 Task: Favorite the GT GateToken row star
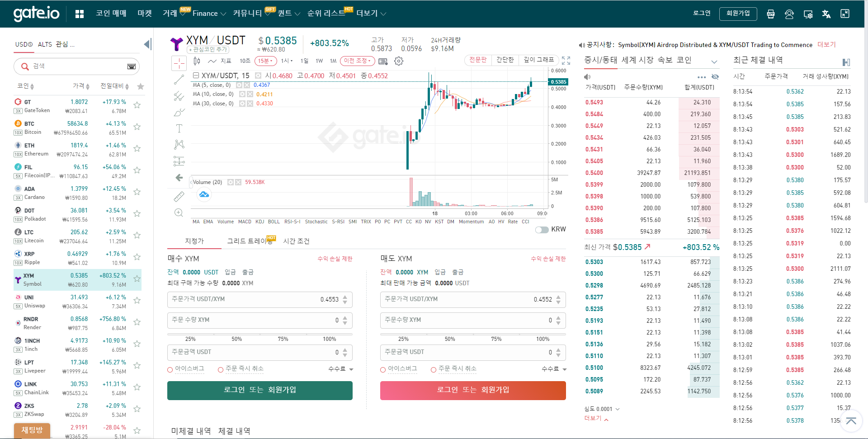point(137,105)
